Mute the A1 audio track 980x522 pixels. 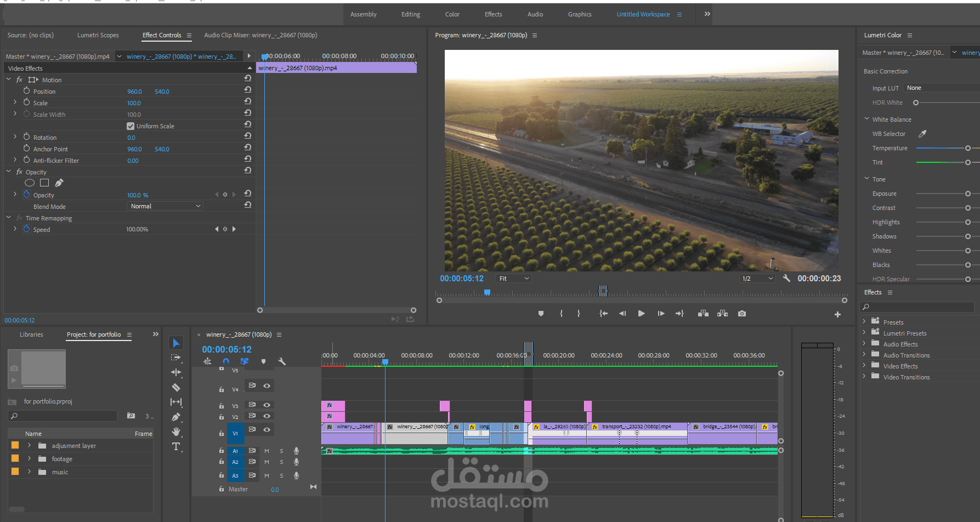267,451
